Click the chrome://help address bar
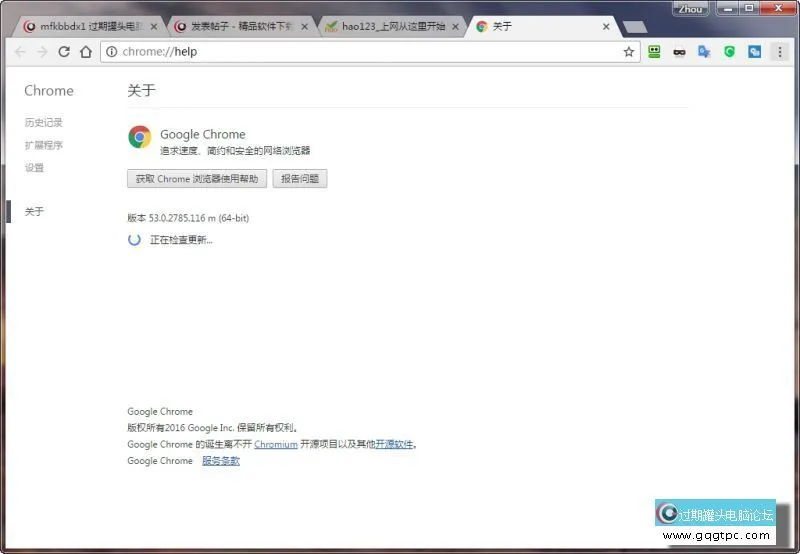Viewport: 800px width, 554px height. [x=360, y=52]
